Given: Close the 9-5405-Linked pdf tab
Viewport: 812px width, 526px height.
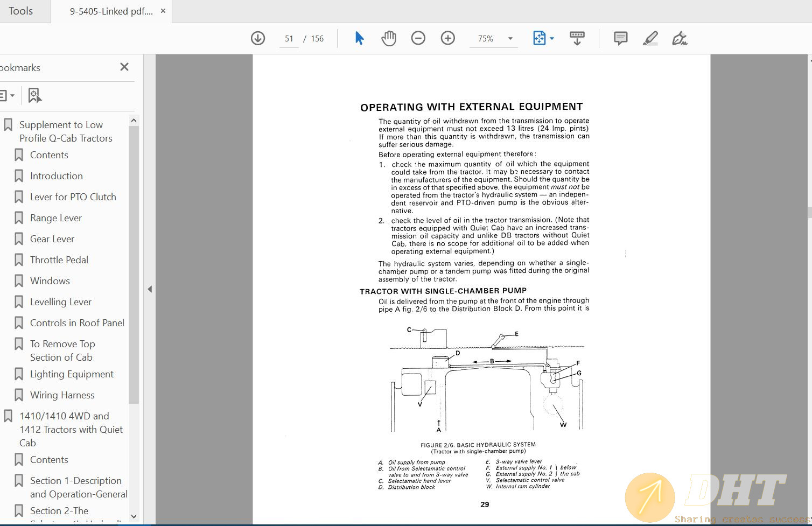Looking at the screenshot, I should pyautogui.click(x=163, y=11).
